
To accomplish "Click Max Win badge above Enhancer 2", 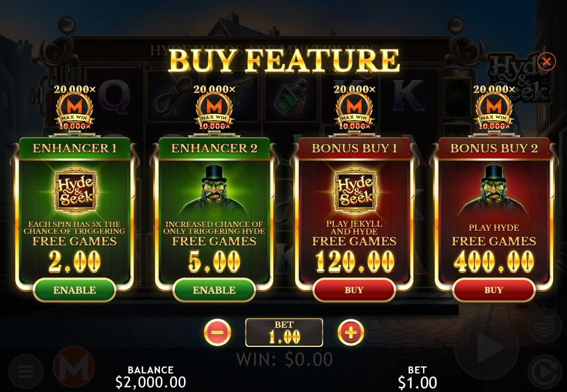I will coord(214,108).
